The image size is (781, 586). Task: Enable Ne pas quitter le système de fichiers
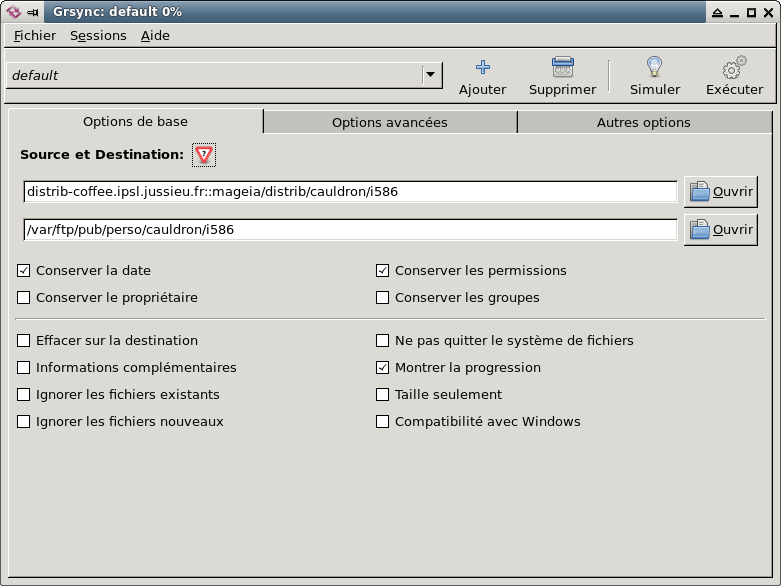[382, 341]
